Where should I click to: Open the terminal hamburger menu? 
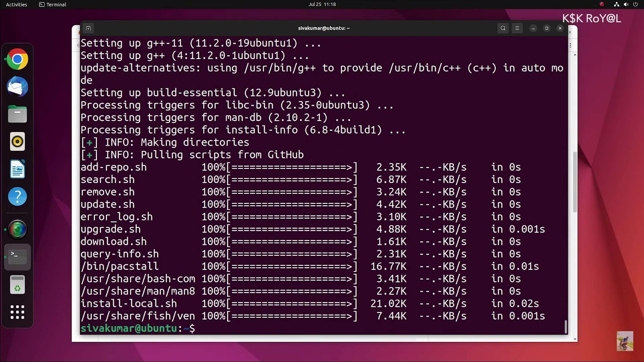point(517,28)
